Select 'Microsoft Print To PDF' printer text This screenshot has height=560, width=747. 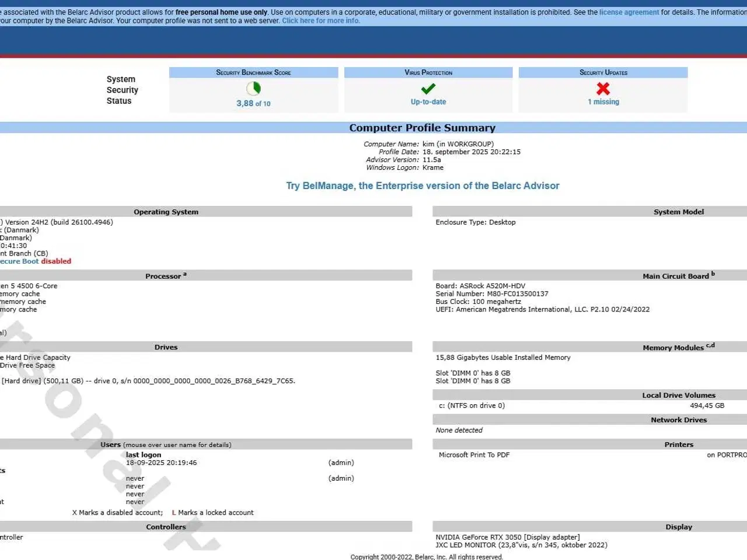(474, 455)
